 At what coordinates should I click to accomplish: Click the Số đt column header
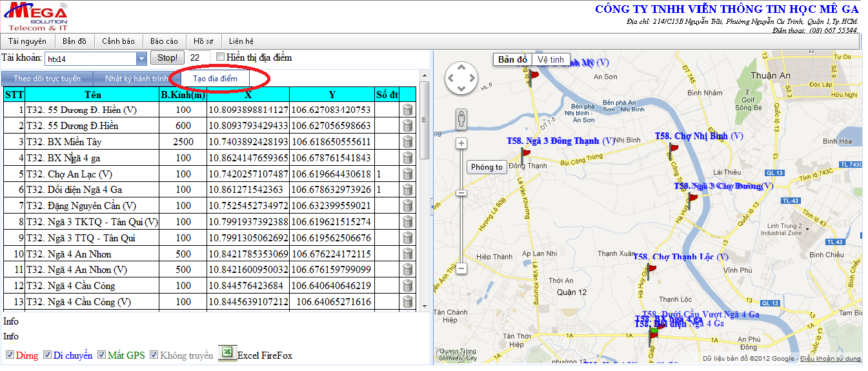(387, 94)
